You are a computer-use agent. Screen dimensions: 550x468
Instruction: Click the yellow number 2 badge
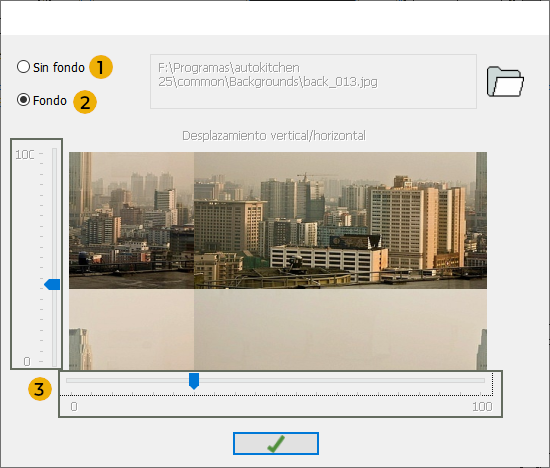tap(85, 102)
